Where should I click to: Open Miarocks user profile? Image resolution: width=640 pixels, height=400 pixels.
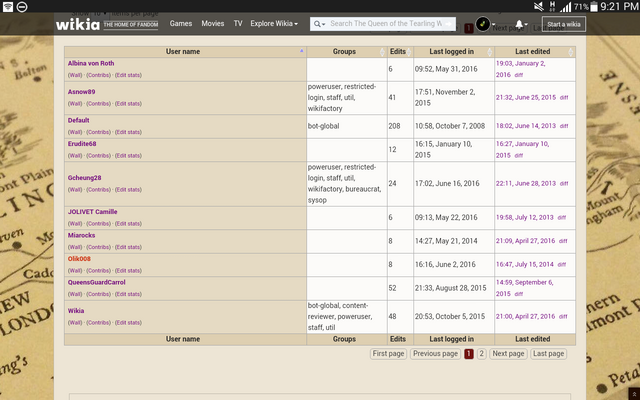tap(81, 236)
